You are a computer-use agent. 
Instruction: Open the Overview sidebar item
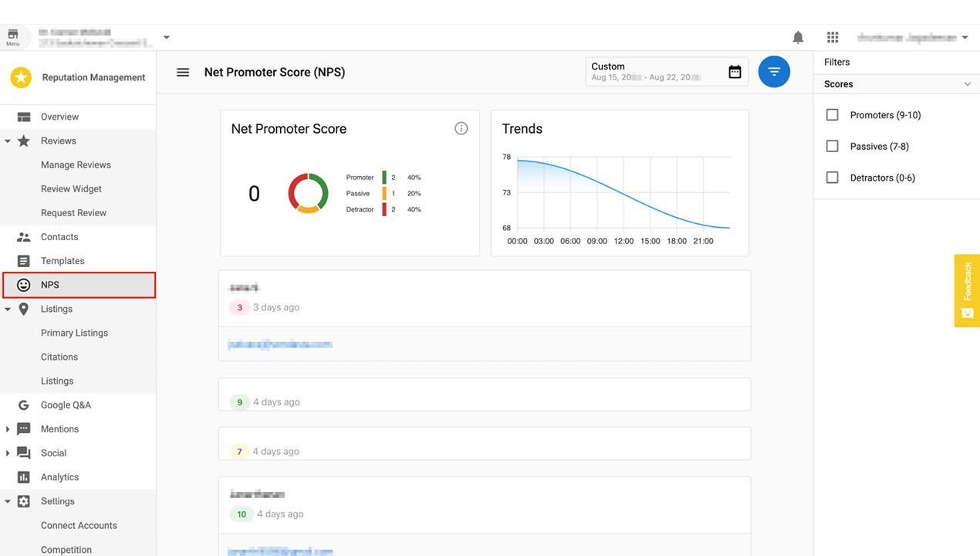59,117
